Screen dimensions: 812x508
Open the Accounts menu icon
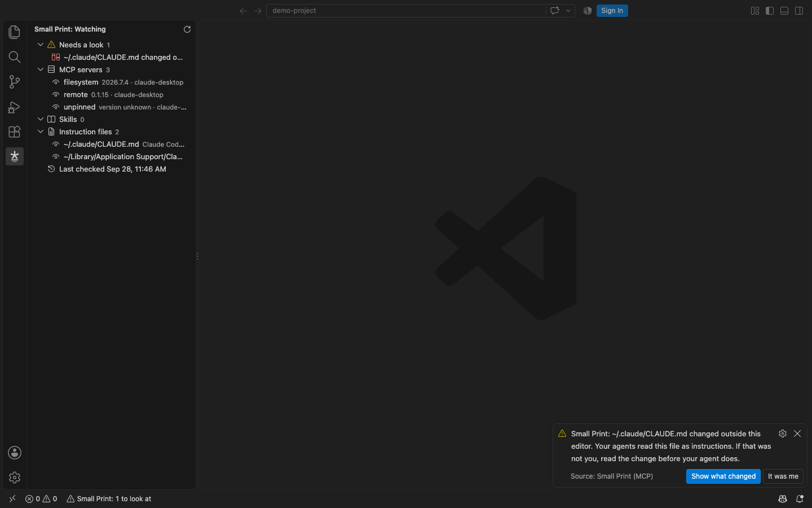(15, 453)
